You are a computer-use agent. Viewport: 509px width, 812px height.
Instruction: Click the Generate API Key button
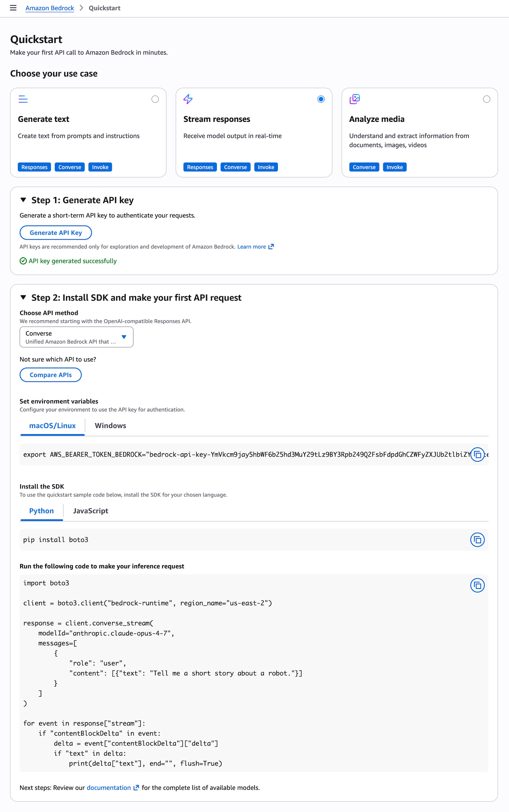click(55, 232)
